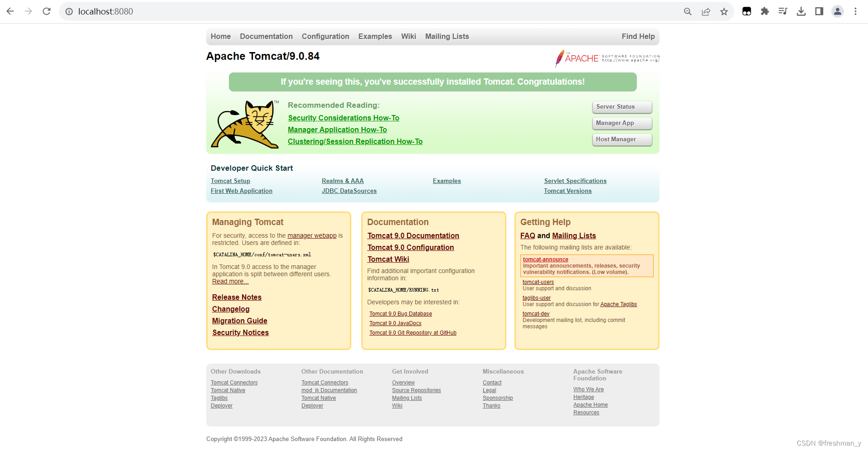Screen dimensions: 868x451
Task: Open Tomcat Versions link
Action: [x=567, y=191]
